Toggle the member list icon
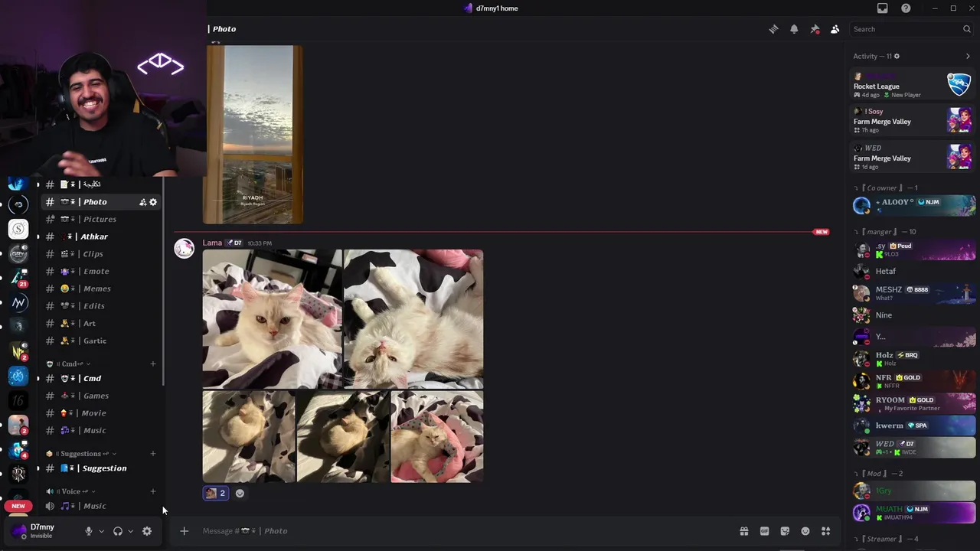Viewport: 980px width, 551px height. (835, 29)
